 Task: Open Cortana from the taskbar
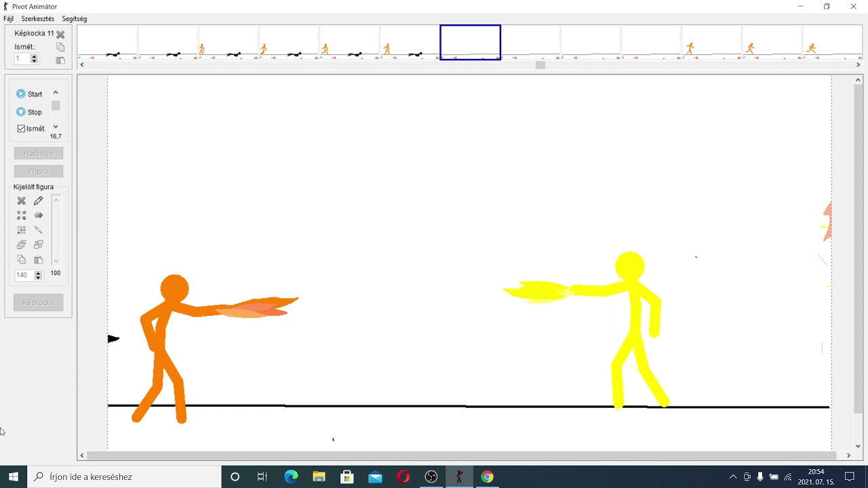[x=235, y=476]
